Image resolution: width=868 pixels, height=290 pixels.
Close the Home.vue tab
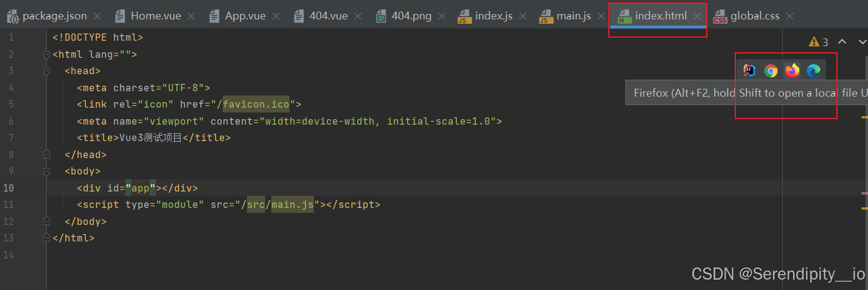pyautogui.click(x=190, y=16)
